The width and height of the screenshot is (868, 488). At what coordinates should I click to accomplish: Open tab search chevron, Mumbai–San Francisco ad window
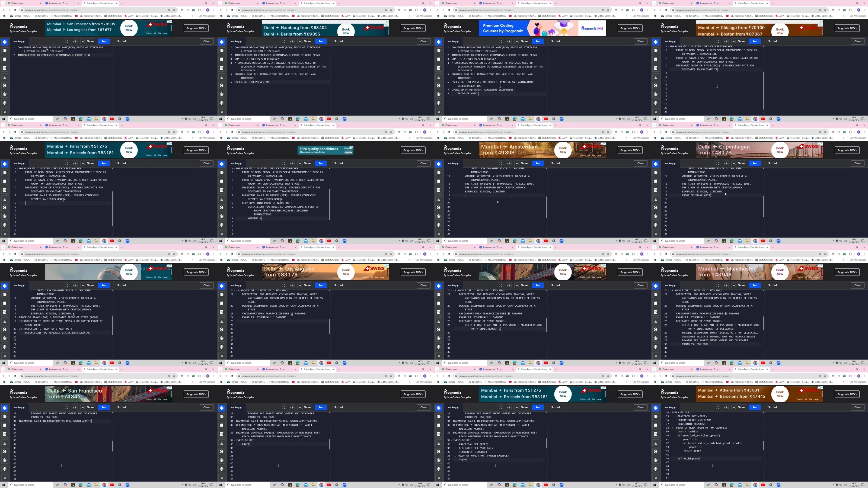3,3
